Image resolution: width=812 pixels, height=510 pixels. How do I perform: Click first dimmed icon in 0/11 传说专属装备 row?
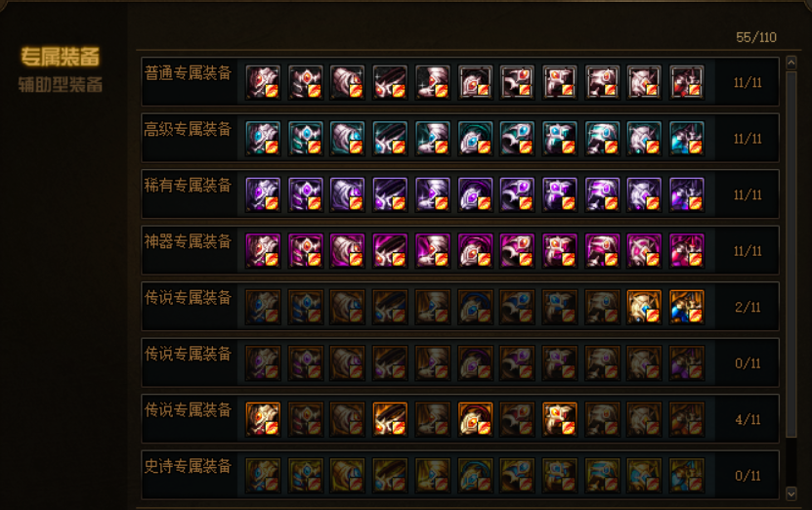(263, 362)
